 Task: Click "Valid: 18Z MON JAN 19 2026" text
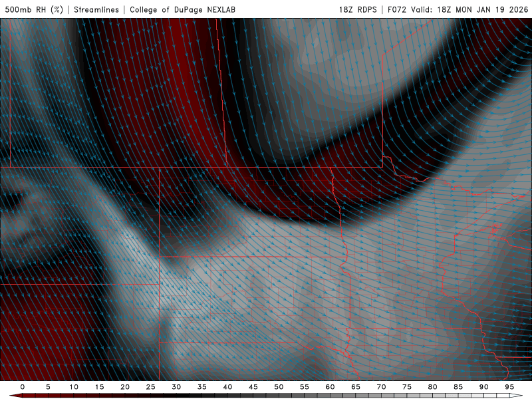coord(469,9)
